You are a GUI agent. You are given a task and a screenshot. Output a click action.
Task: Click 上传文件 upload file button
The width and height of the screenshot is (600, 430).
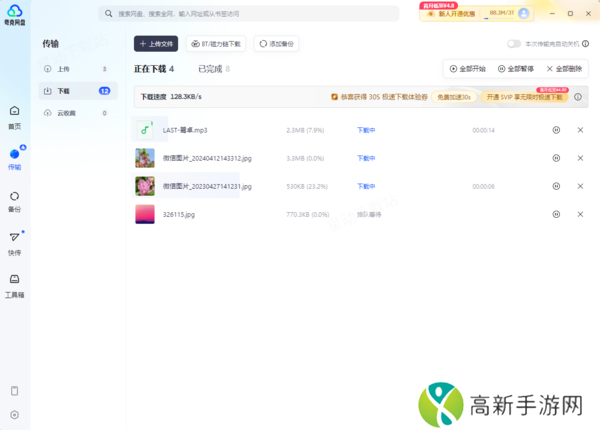[x=156, y=44]
